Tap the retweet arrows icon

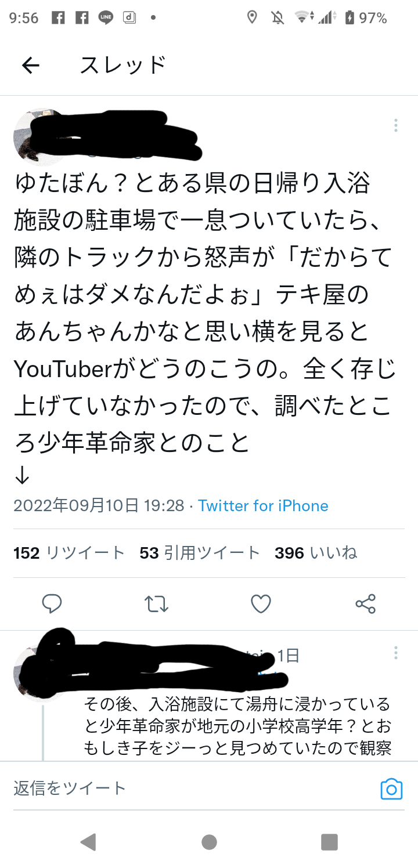156,604
